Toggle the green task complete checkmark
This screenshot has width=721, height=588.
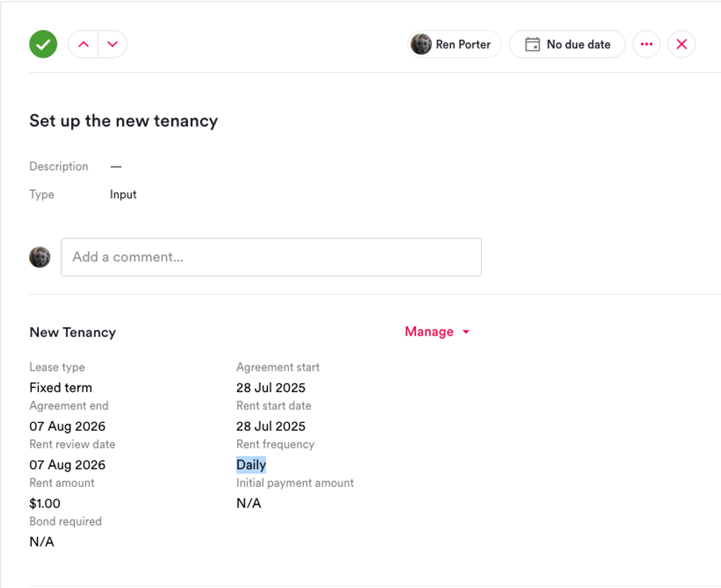point(43,44)
